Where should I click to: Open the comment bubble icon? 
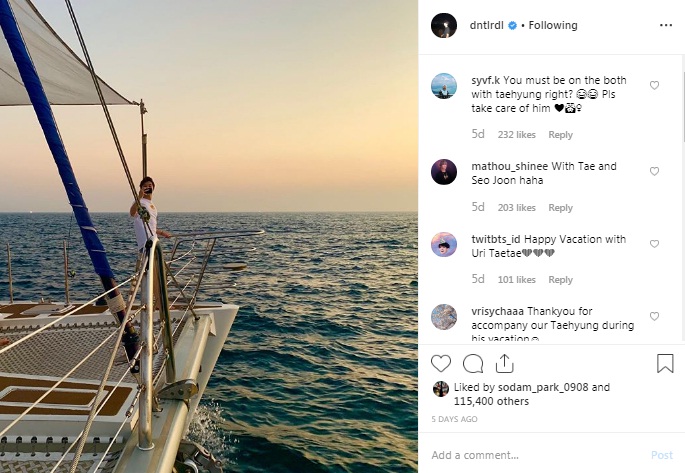click(x=474, y=363)
